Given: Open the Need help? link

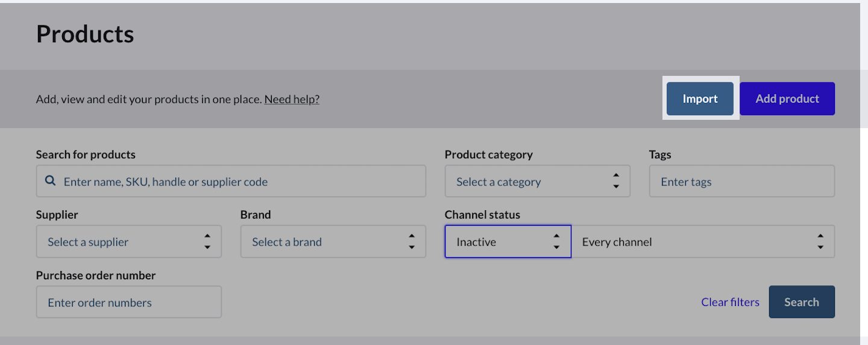Looking at the screenshot, I should click(292, 99).
